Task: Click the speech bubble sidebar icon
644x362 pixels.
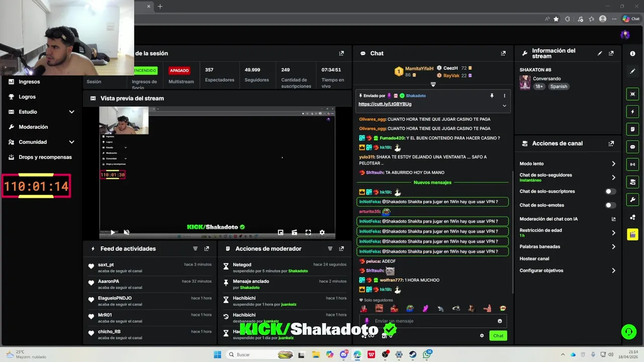Action: [x=632, y=147]
